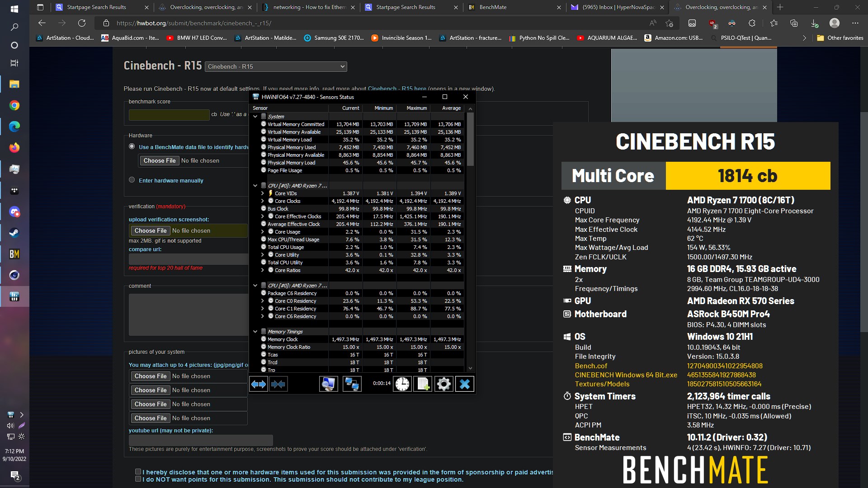Focus the benchmark score input field
The width and height of the screenshot is (868, 488).
pyautogui.click(x=169, y=115)
